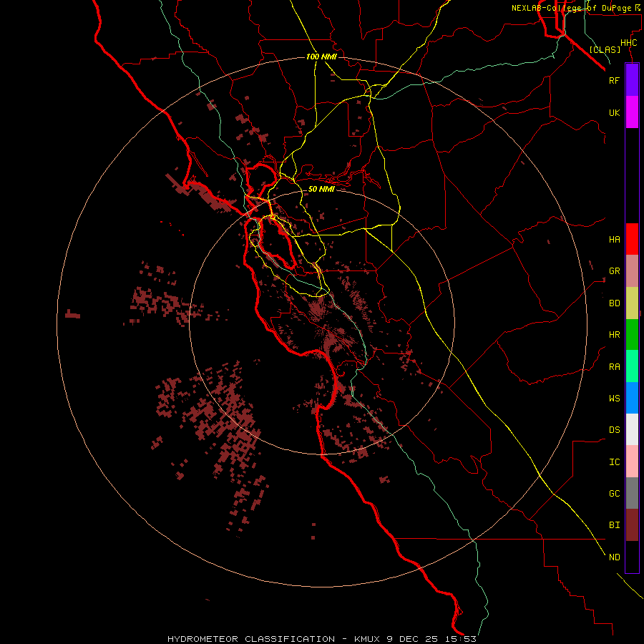Click the HYDROMETEOR CLASSIFICATION title text
This screenshot has height=644, width=644.
(x=251, y=639)
